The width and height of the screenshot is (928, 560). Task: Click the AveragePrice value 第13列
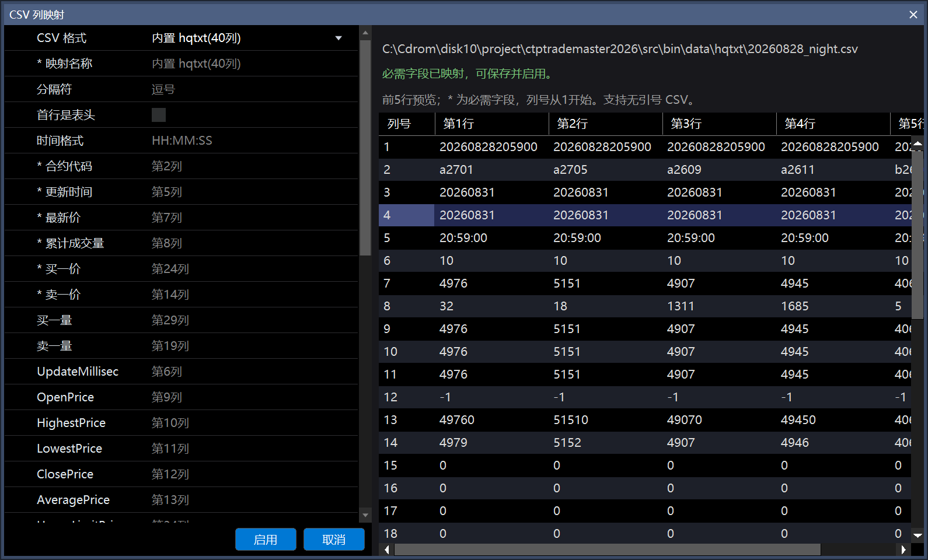[170, 500]
